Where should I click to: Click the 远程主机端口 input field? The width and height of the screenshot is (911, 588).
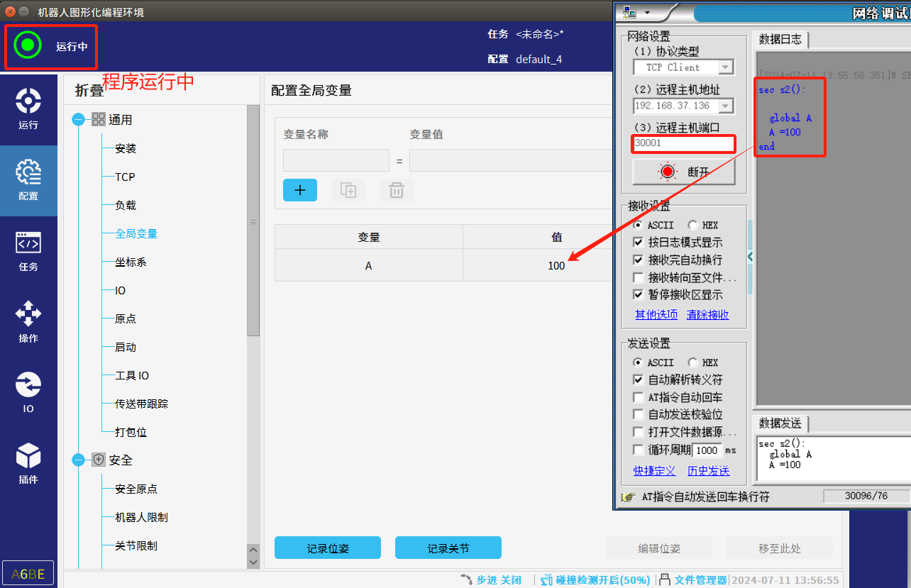pos(684,143)
